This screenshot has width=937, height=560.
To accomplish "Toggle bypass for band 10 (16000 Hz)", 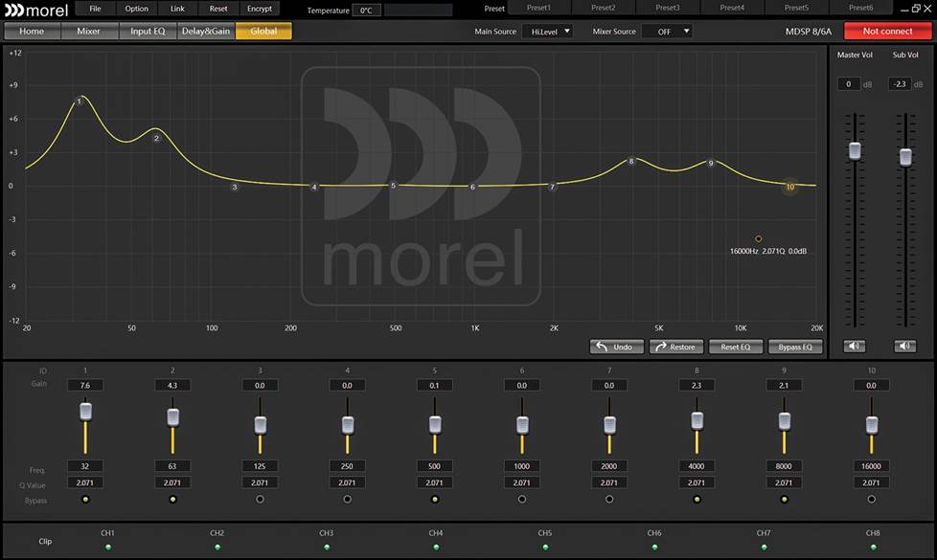I will tap(871, 499).
